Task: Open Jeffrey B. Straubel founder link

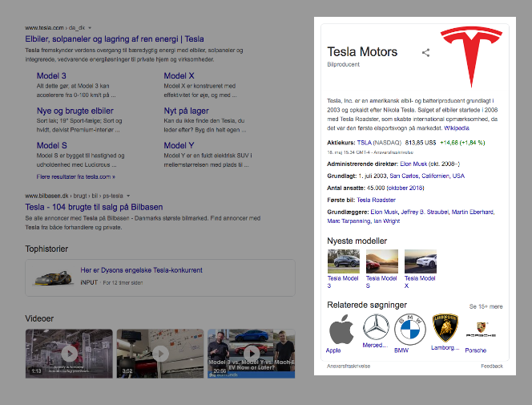Action: 425,212
